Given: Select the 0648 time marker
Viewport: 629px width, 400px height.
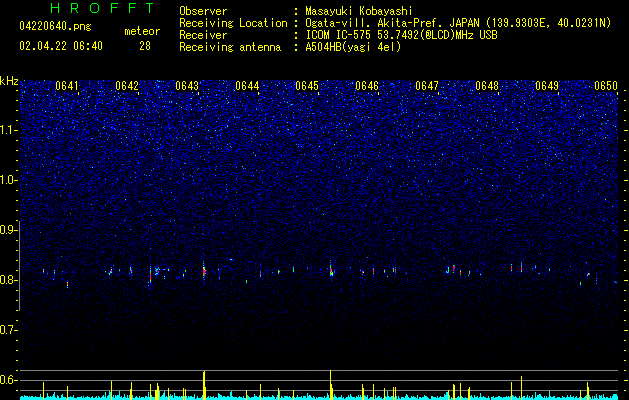Looking at the screenshot, I should pyautogui.click(x=487, y=86).
